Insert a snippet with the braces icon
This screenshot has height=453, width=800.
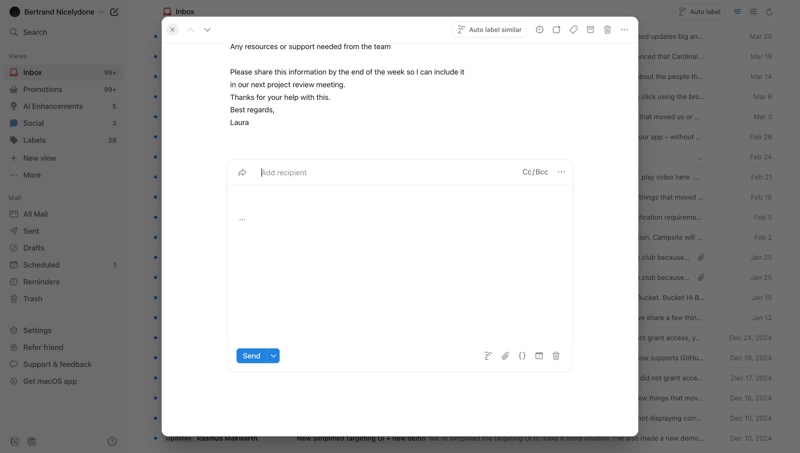(522, 356)
